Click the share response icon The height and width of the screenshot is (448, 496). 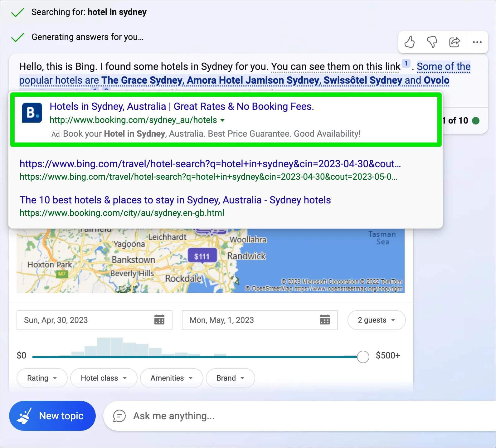(455, 42)
